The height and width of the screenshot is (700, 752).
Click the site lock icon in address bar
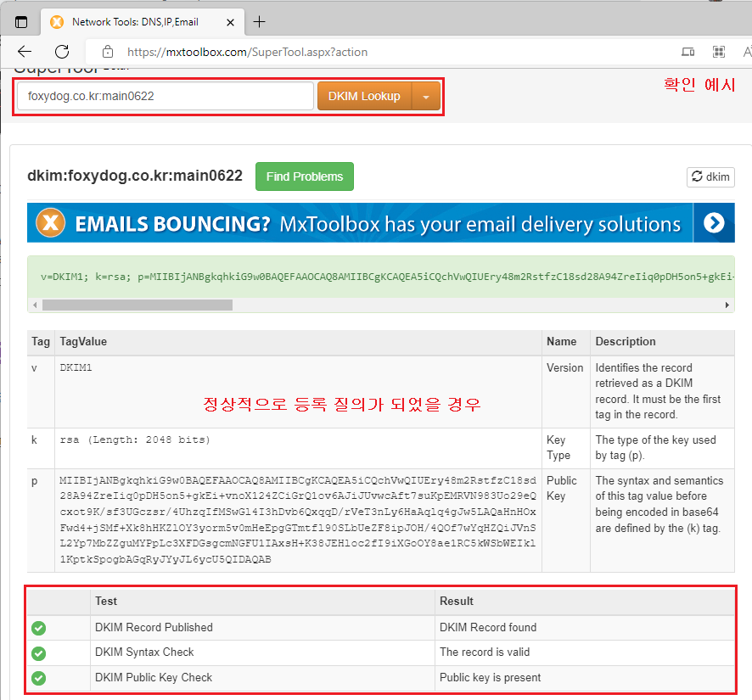[x=108, y=51]
